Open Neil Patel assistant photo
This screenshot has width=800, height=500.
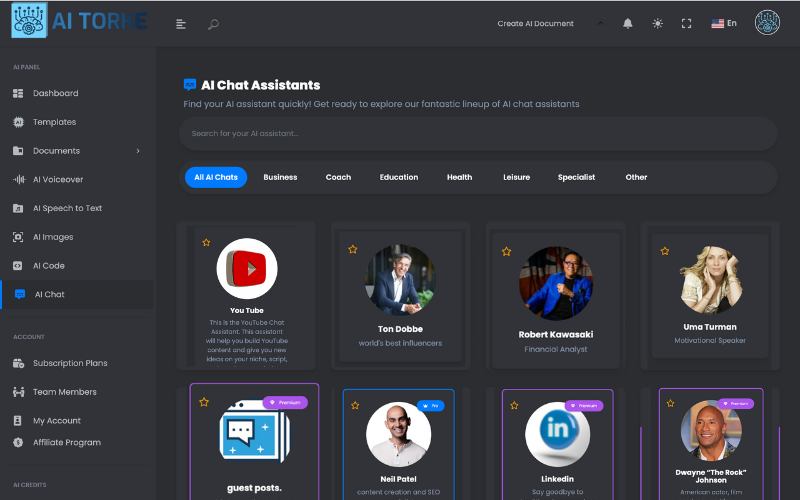tap(398, 434)
